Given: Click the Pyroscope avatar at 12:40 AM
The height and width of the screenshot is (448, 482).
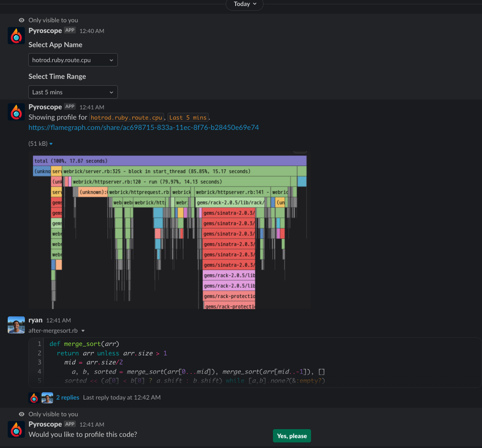Looking at the screenshot, I should 16,36.
